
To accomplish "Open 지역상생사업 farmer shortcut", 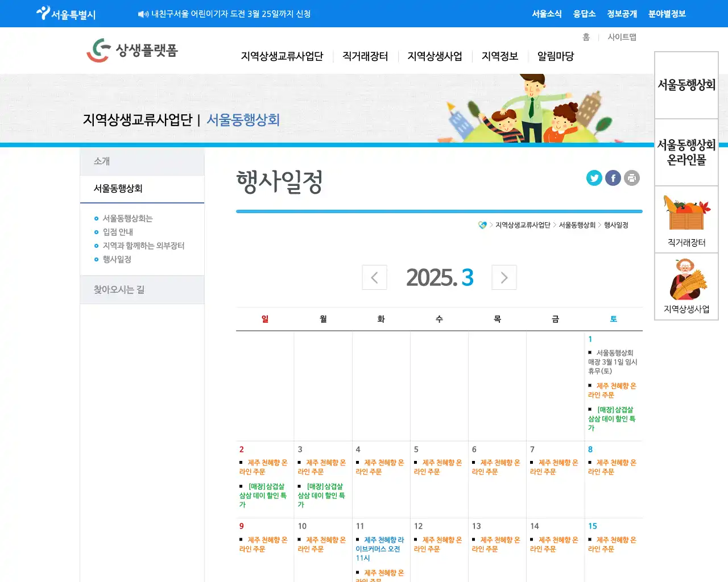I will [x=686, y=286].
